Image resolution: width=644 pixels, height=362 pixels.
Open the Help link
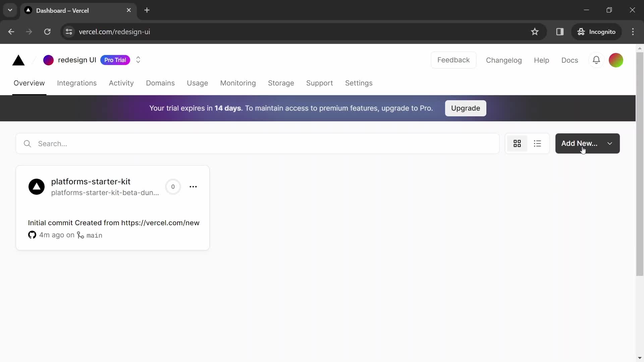(x=541, y=60)
